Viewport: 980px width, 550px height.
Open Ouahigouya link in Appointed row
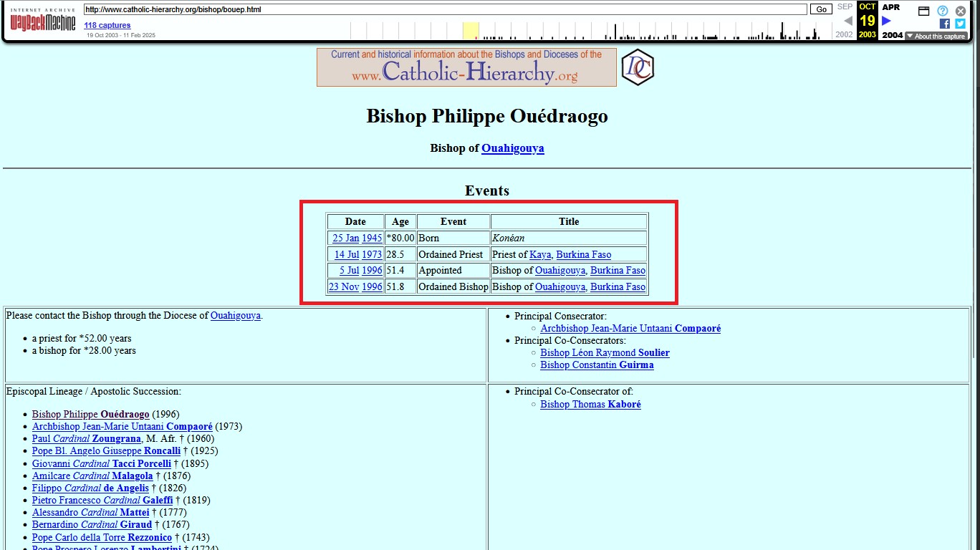click(x=560, y=270)
